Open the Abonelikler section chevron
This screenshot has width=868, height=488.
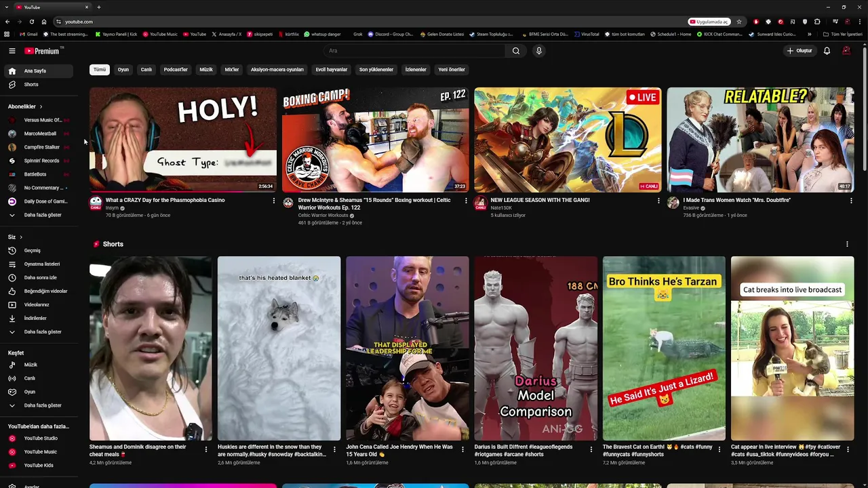pos(41,106)
